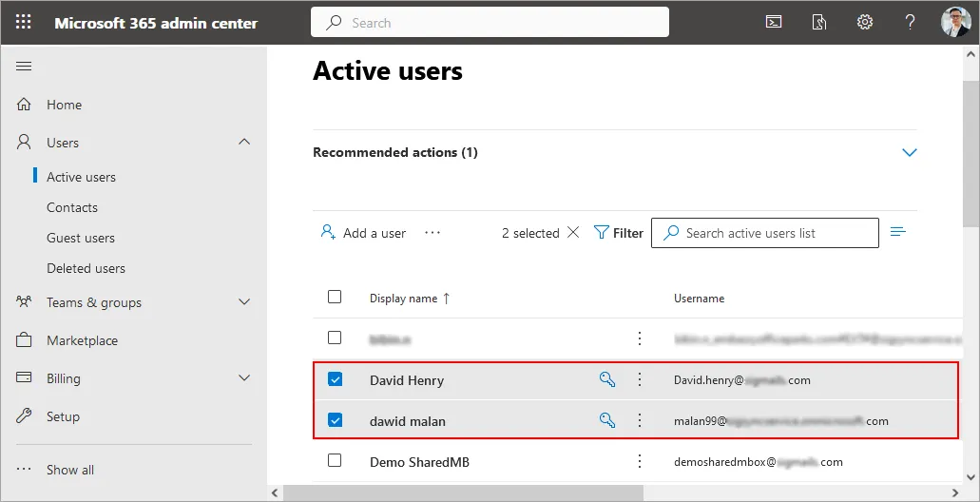Open the app launcher waffle icon
This screenshot has width=980, height=502.
coord(23,23)
